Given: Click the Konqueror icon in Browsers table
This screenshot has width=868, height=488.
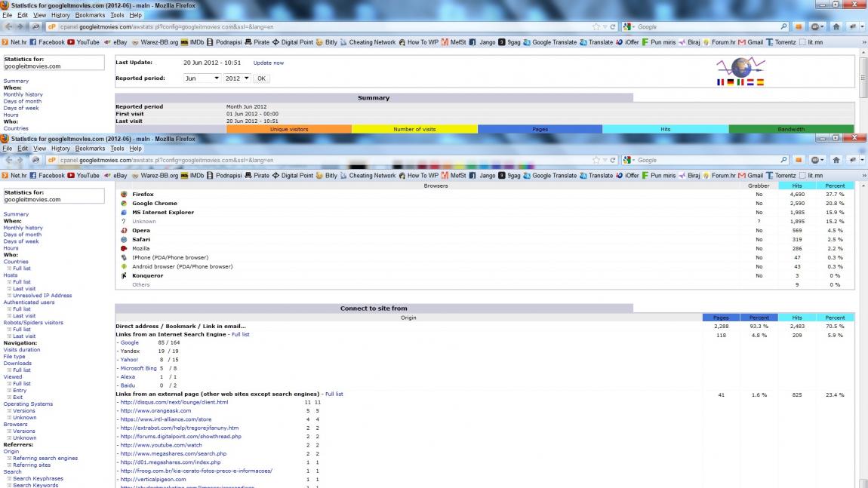Looking at the screenshot, I should click(x=124, y=275).
